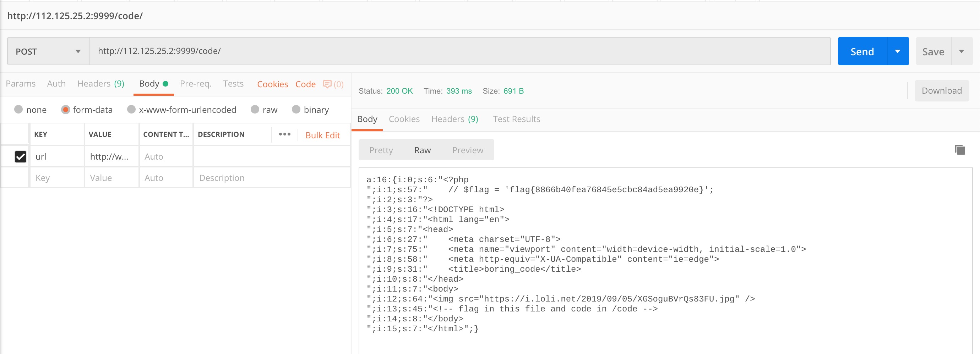Image resolution: width=980 pixels, height=354 pixels.
Task: Toggle the url row checkbox
Action: tap(21, 157)
